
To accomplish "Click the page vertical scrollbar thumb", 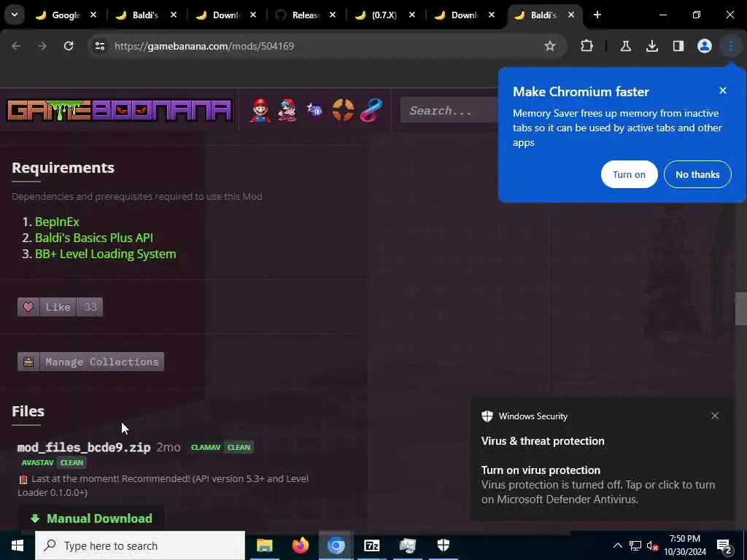I will click(x=741, y=308).
